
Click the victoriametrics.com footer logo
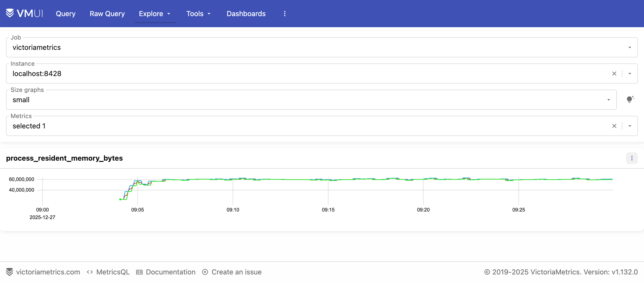[10, 272]
